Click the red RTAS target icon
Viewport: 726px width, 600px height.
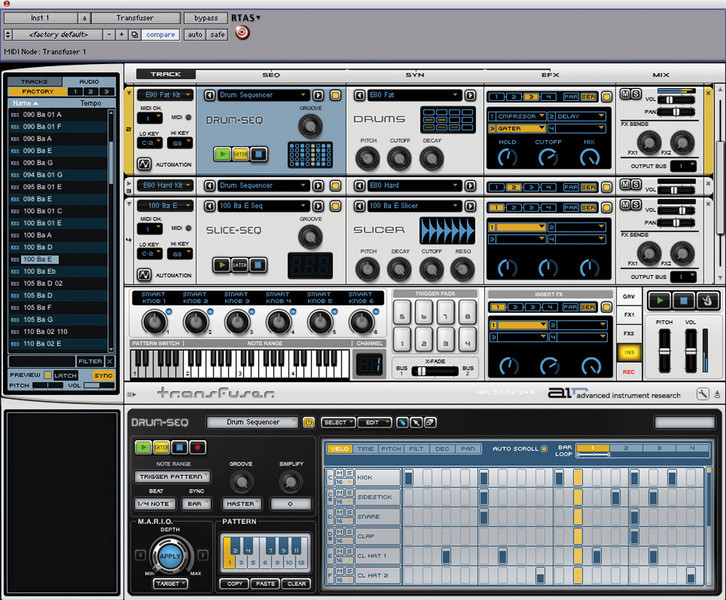[241, 33]
